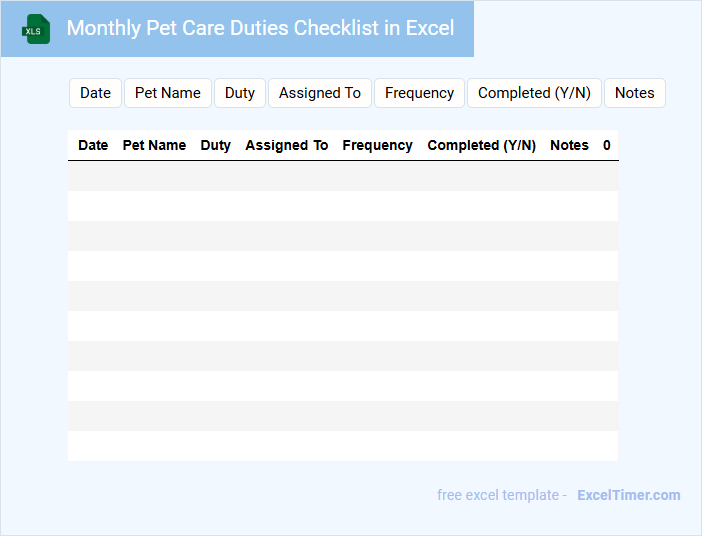Click the Notes table column header
Screen dimensions: 702x536
tap(569, 145)
